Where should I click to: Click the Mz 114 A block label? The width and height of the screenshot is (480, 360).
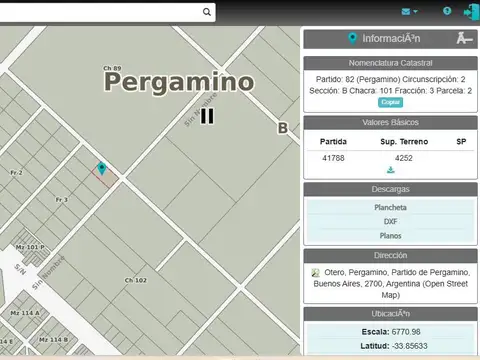tap(25, 313)
